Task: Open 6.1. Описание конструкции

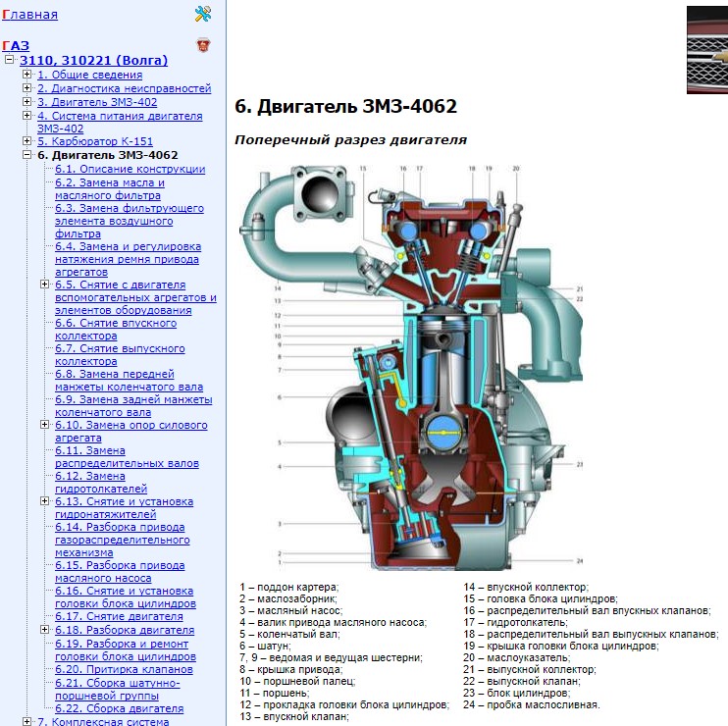Action: click(130, 169)
